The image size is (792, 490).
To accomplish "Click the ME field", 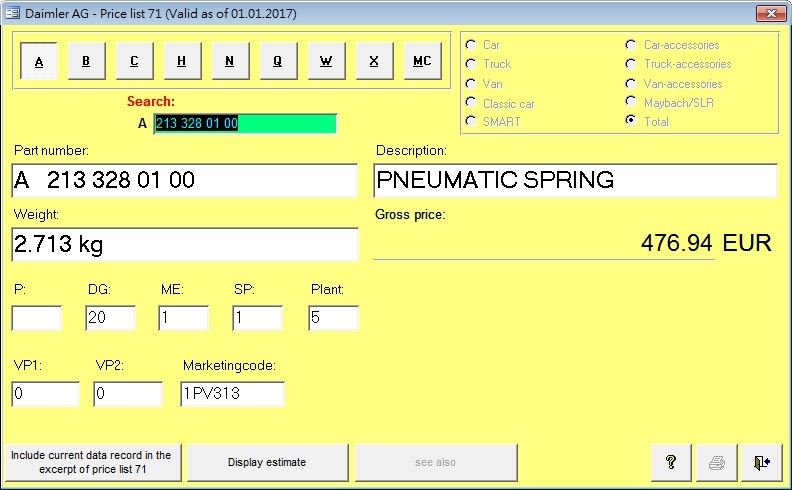I will 183,318.
